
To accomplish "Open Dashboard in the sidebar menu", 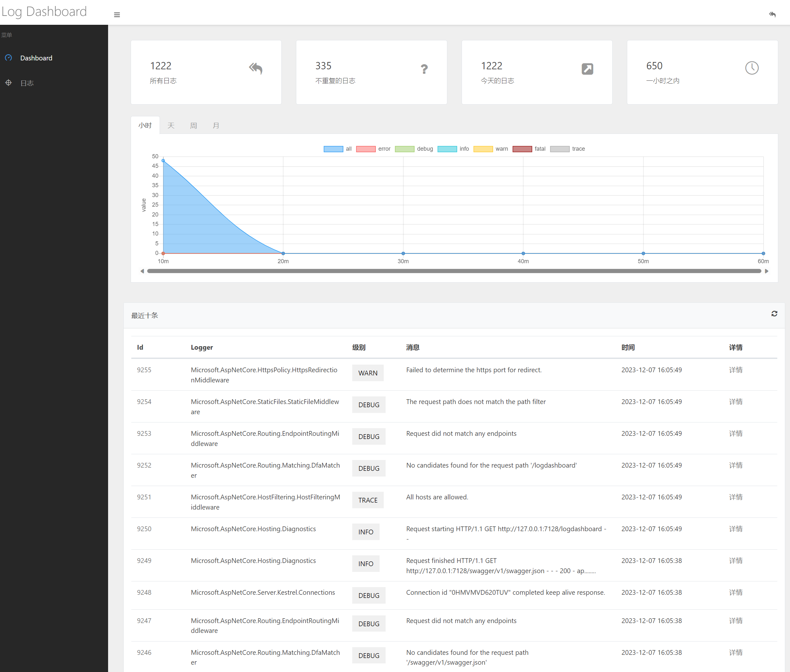I will tap(36, 58).
